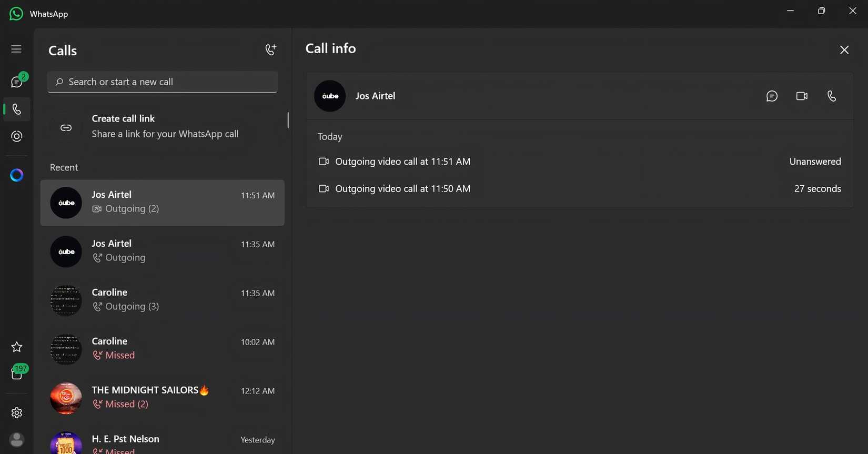Click the Yesterday timestamp of Nelson row
The width and height of the screenshot is (868, 454).
click(258, 440)
